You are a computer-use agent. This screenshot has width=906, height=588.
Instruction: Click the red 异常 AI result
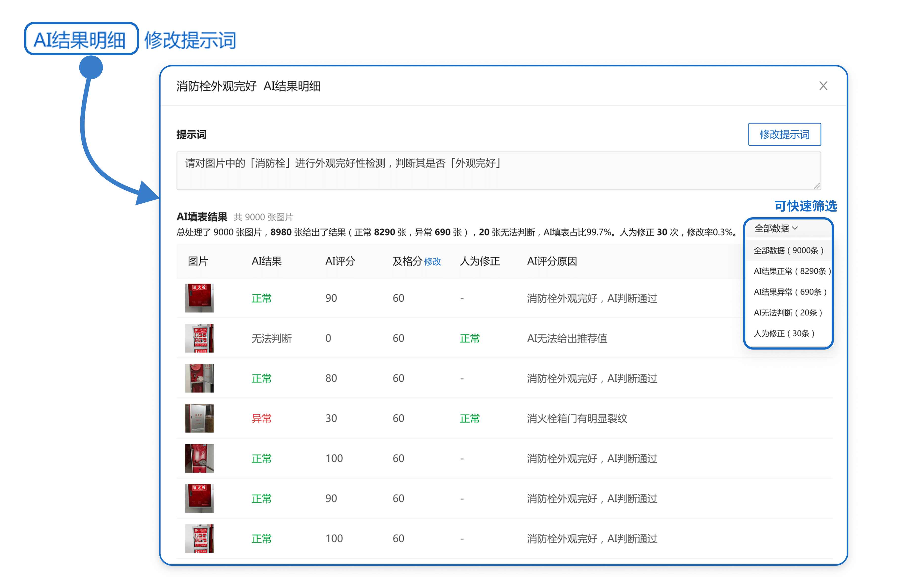pos(261,419)
